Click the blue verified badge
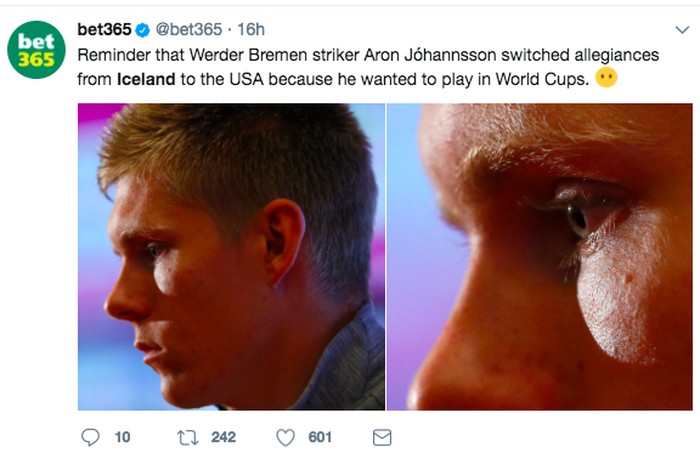 pos(141,30)
